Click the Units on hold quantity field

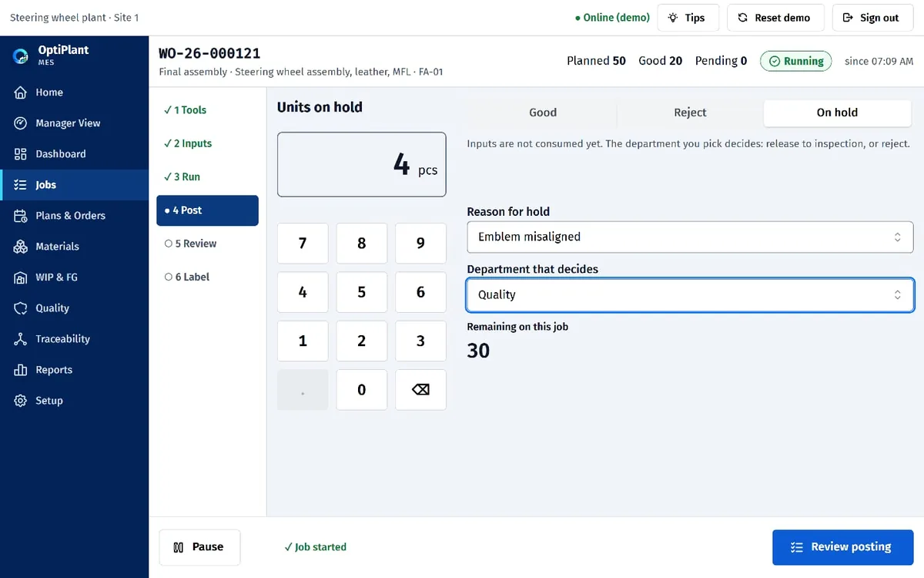pos(362,164)
